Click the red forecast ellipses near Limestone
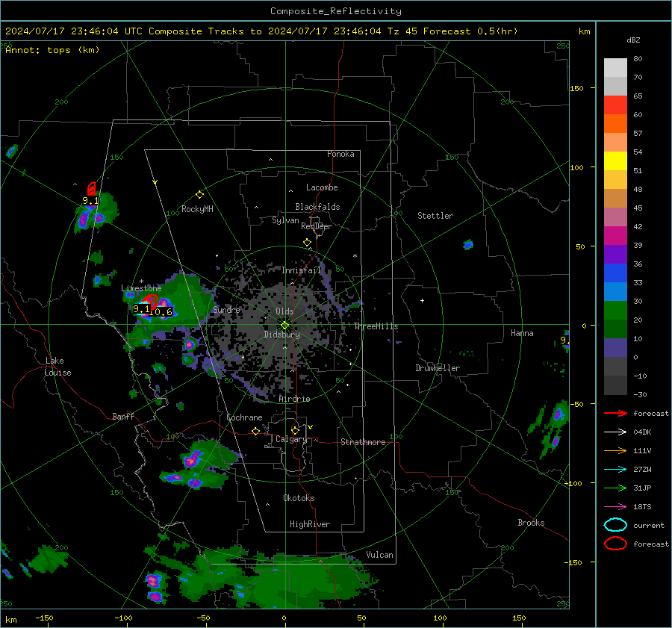Viewport: 672px width, 628px height. click(150, 300)
